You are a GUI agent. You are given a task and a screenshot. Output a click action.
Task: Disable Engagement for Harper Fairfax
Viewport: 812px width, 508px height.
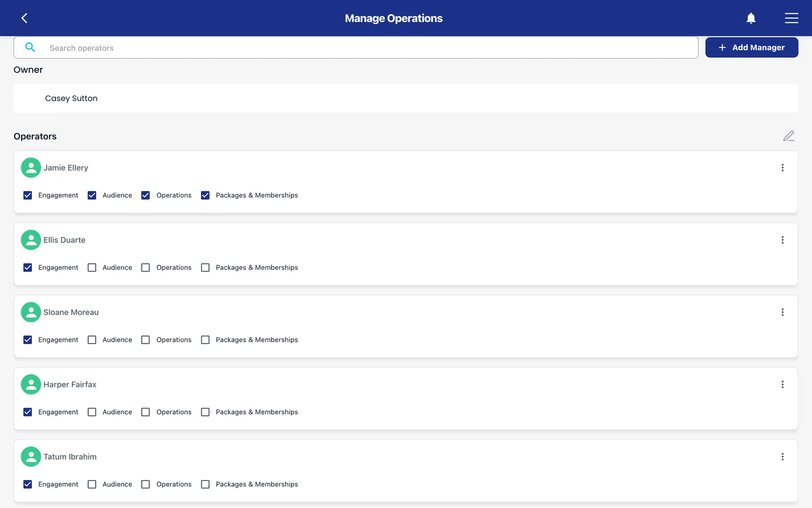[x=28, y=412]
